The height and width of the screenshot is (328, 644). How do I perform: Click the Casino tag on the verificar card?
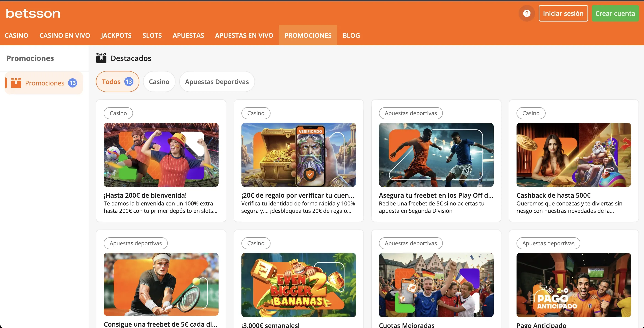256,113
